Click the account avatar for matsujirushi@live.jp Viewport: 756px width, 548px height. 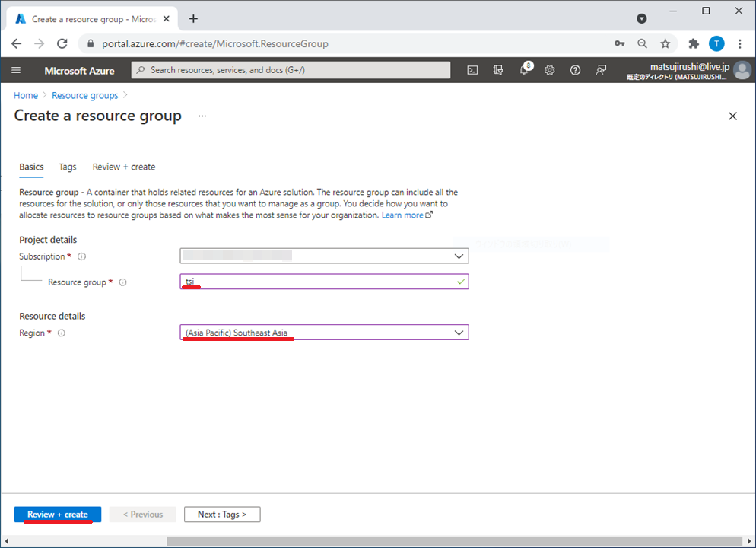click(742, 71)
